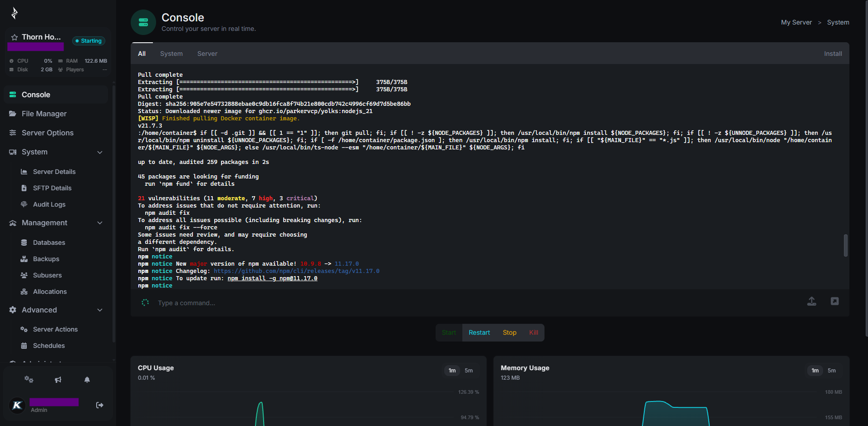This screenshot has height=426, width=868.
Task: Click the Advanced gear icon
Action: [x=13, y=310]
